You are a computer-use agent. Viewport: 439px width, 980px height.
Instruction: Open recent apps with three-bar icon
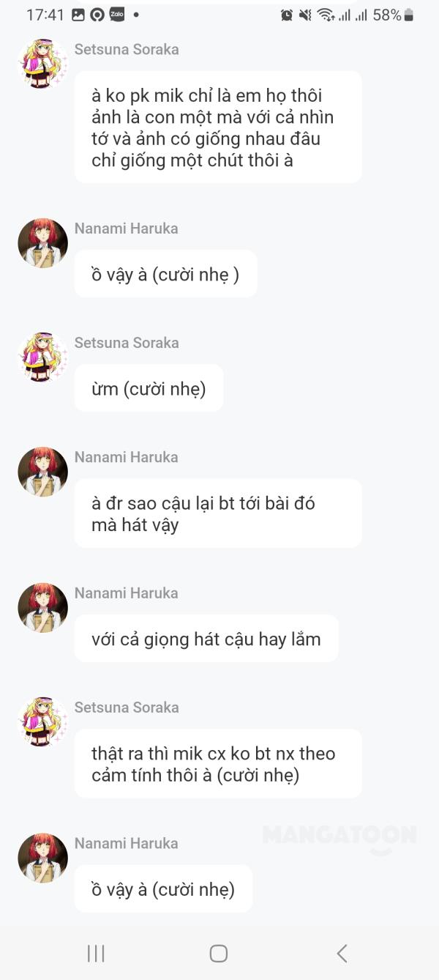96,953
